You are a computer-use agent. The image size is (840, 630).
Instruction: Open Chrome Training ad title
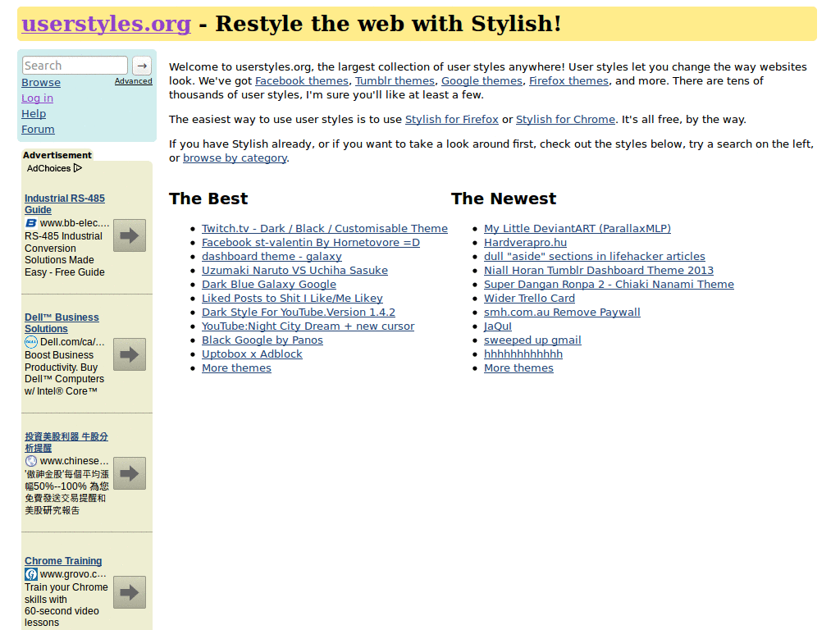pyautogui.click(x=63, y=561)
